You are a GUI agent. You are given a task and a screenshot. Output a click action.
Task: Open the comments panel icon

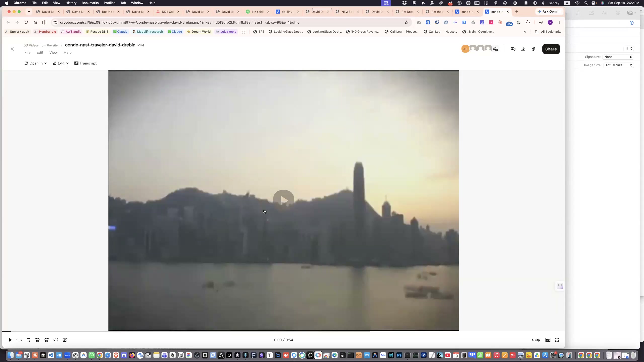(513, 49)
